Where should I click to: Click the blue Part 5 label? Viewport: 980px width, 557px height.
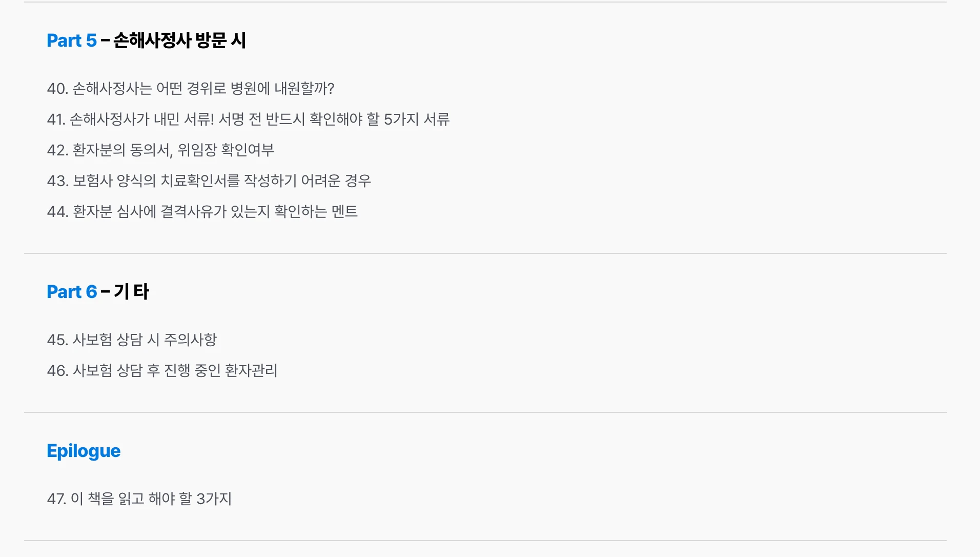[72, 40]
